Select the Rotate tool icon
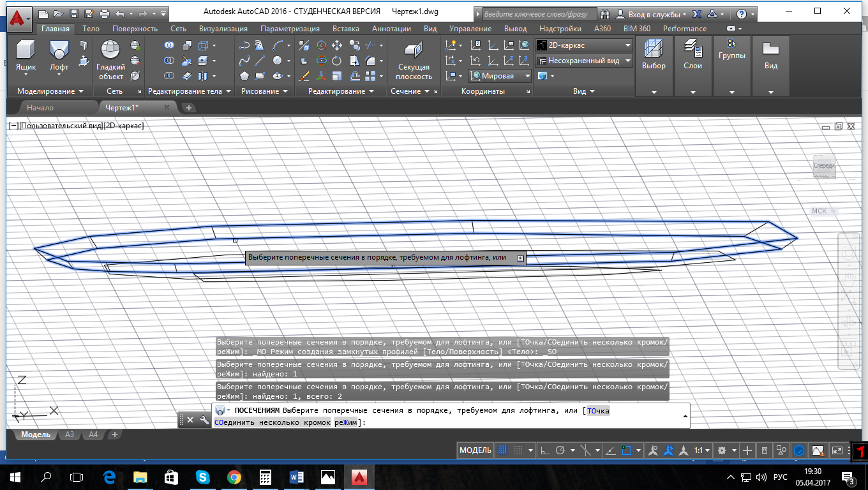868x490 pixels. (x=337, y=61)
